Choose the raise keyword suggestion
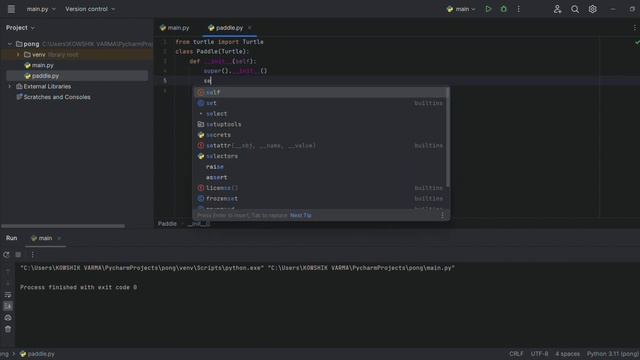640x360 pixels. coord(321,167)
